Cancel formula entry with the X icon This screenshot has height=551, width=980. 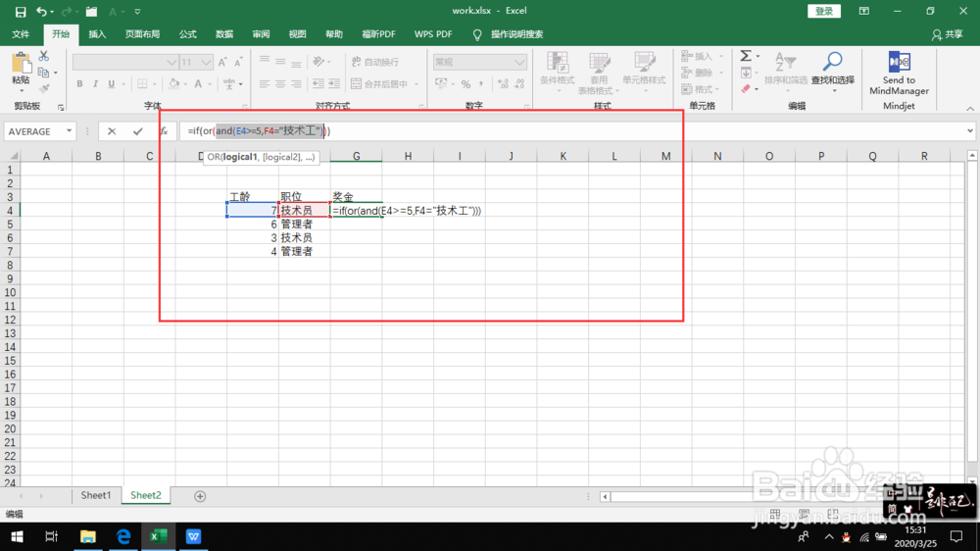(x=112, y=131)
